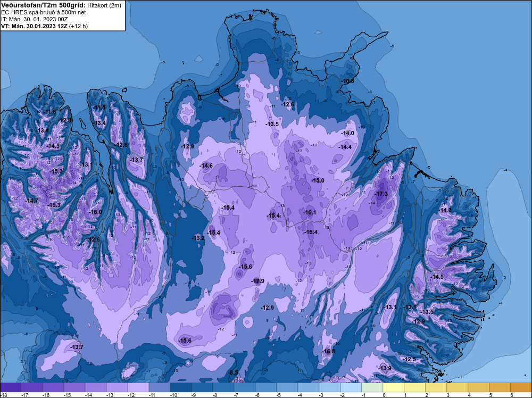
Task: Select the -10.8 temperature label
Action: [x=347, y=81]
